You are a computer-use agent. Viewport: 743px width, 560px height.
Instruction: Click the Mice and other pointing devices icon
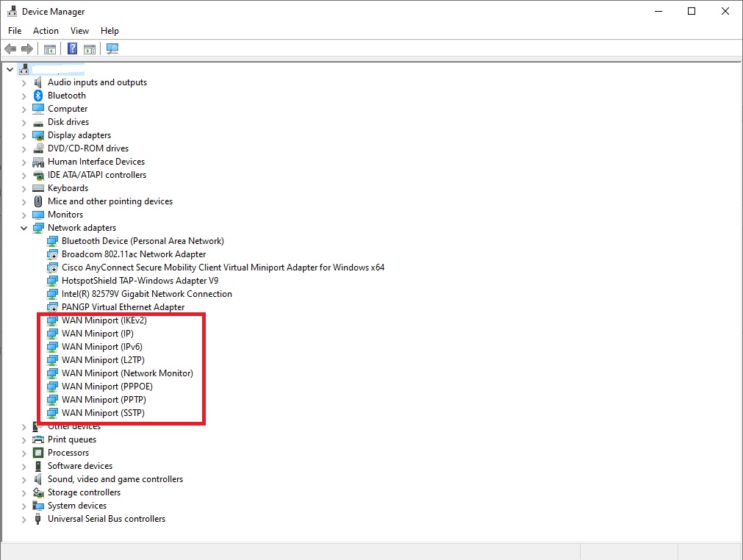(38, 201)
